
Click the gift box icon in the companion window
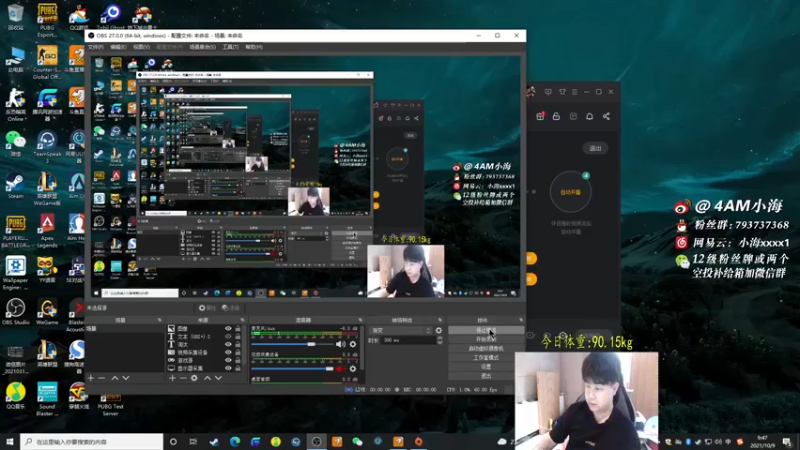[x=540, y=116]
